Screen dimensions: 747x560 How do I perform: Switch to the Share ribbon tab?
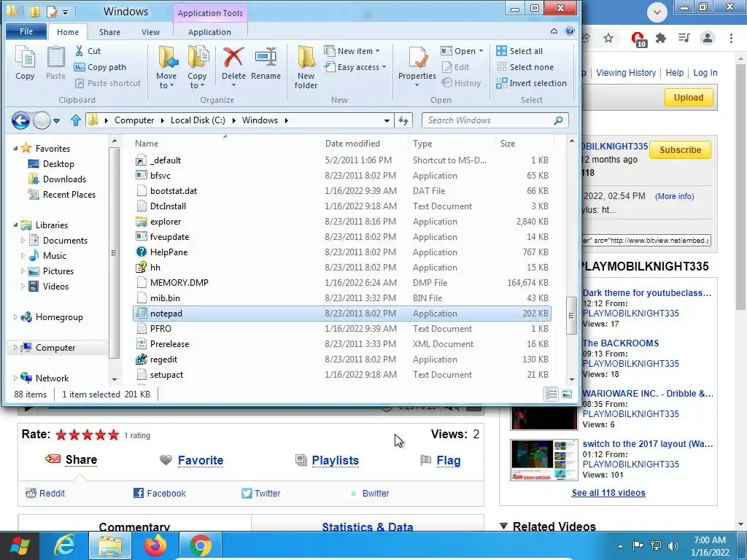109,32
